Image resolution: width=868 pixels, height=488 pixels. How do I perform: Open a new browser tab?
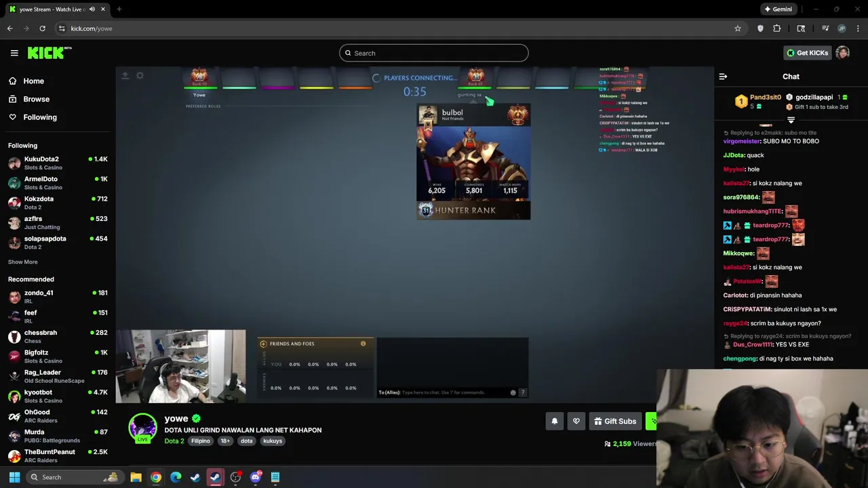coord(119,9)
